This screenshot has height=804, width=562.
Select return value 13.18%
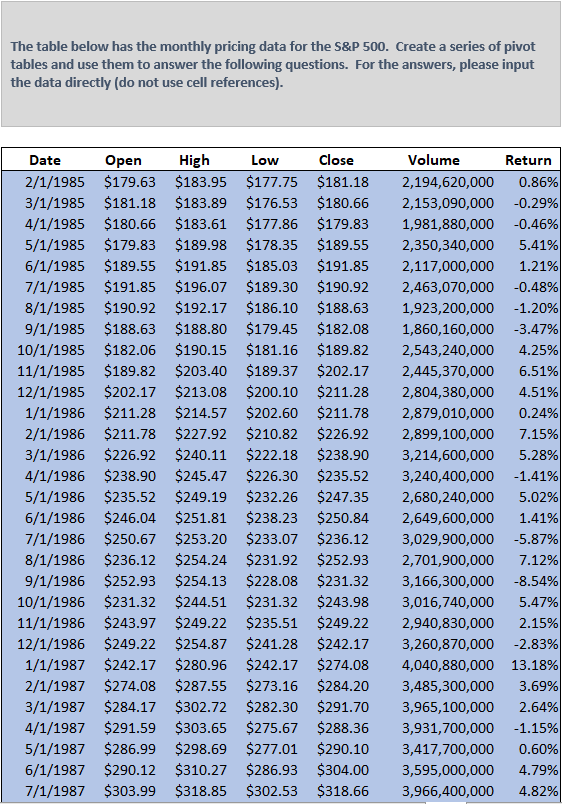point(534,666)
